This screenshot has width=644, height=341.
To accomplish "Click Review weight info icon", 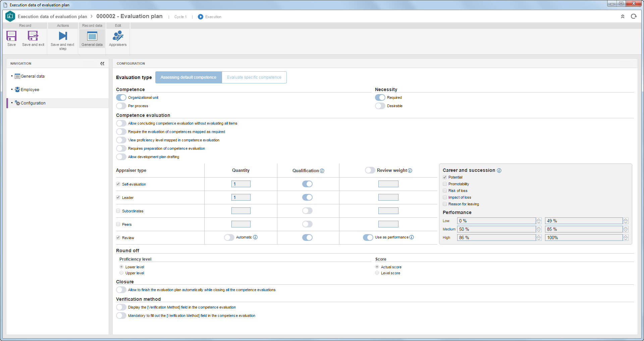I will tap(410, 170).
